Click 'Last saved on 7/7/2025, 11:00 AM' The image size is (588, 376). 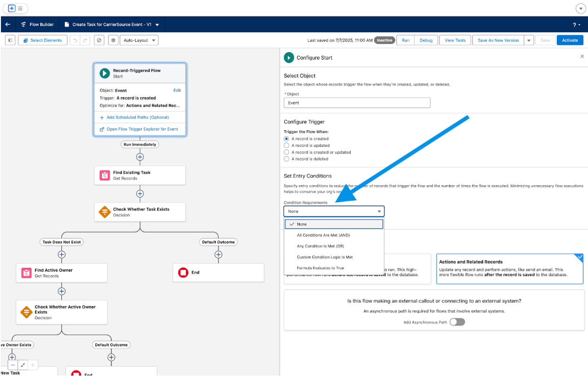pyautogui.click(x=340, y=40)
